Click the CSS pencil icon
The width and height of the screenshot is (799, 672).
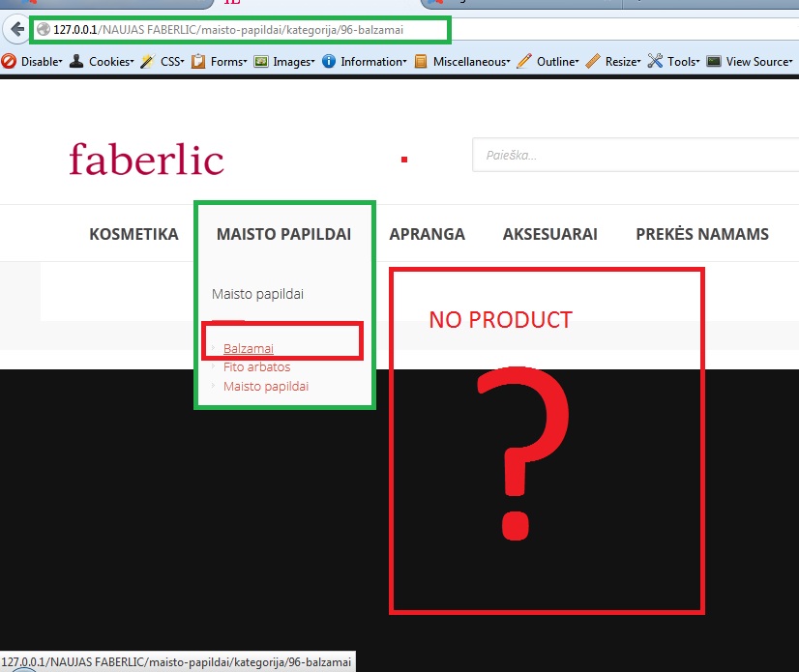(148, 61)
